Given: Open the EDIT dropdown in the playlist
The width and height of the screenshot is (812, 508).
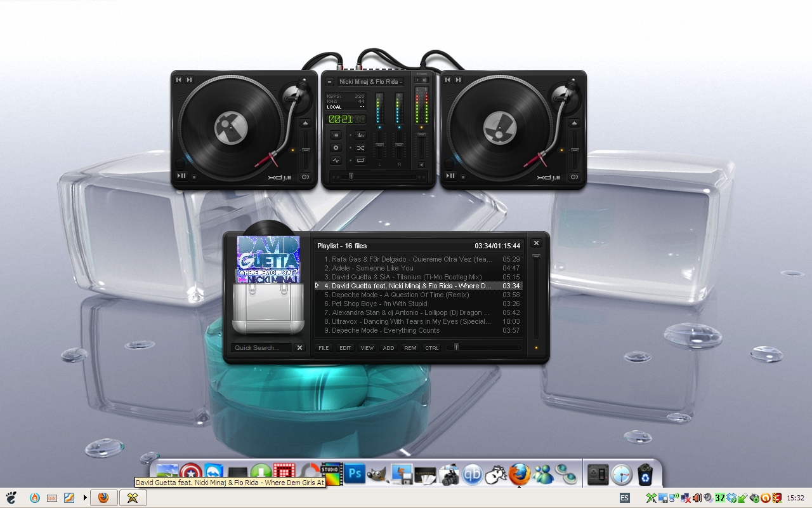Looking at the screenshot, I should [x=345, y=348].
